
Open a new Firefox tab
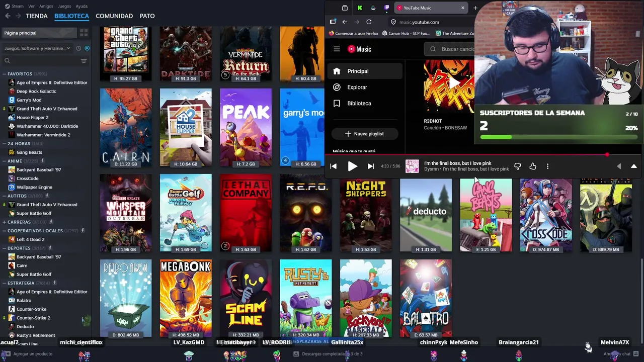[x=475, y=8]
